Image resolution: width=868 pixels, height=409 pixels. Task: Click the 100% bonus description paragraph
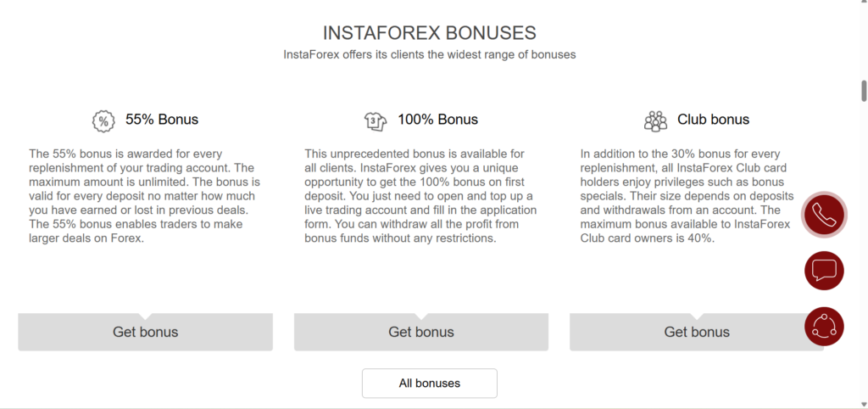tap(420, 196)
